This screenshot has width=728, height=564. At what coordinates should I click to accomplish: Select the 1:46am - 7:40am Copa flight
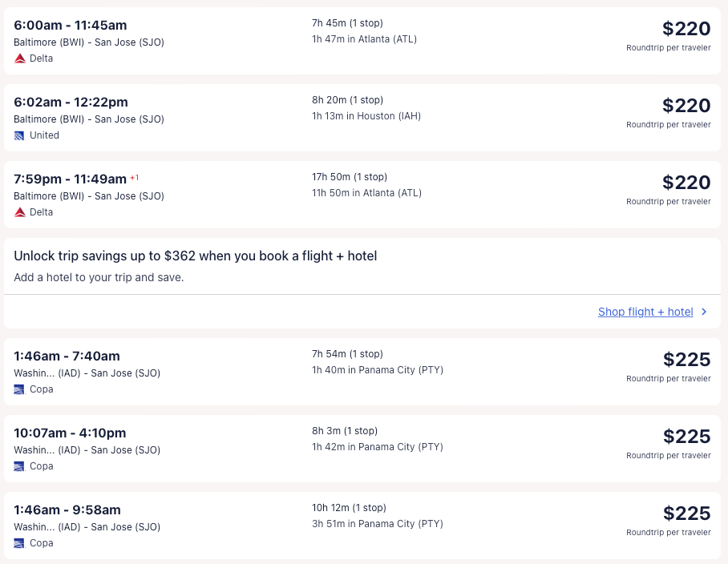point(67,357)
